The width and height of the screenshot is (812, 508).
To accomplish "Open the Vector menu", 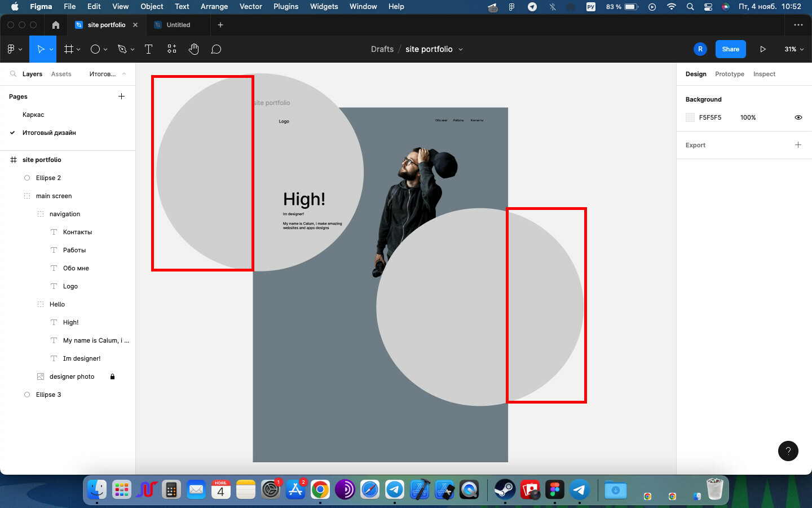I will click(x=251, y=7).
